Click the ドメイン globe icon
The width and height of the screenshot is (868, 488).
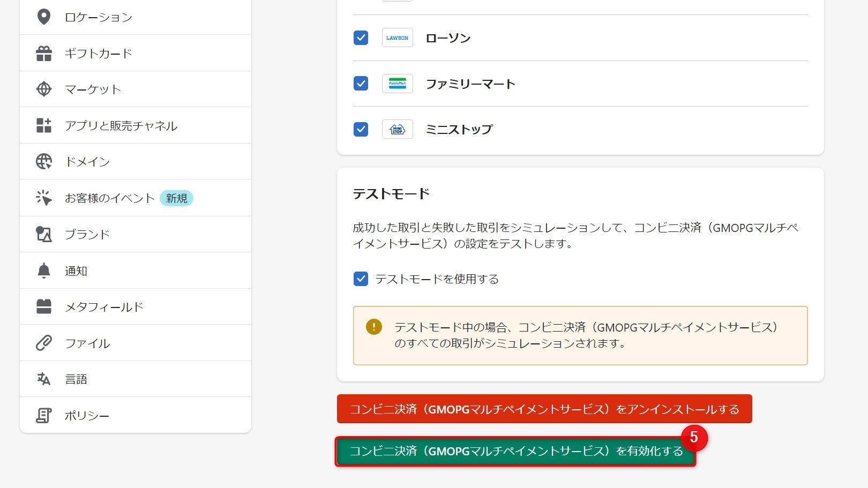point(44,161)
